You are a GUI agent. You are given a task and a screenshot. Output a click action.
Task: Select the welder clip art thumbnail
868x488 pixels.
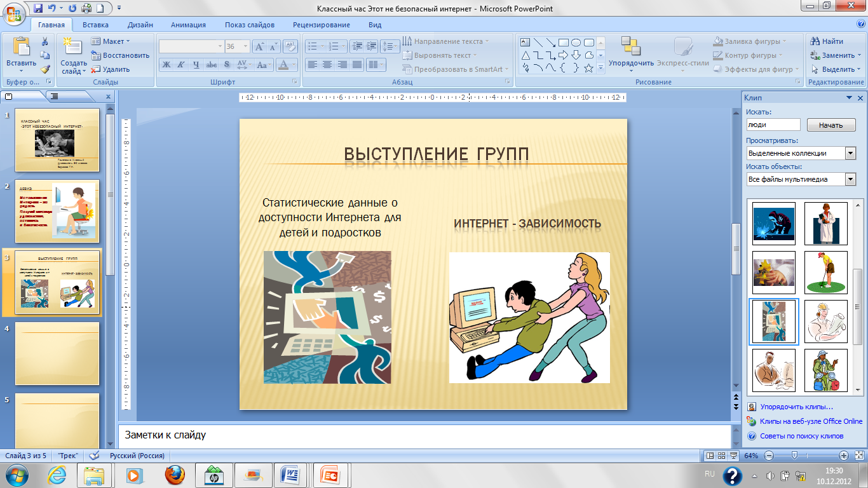[773, 223]
